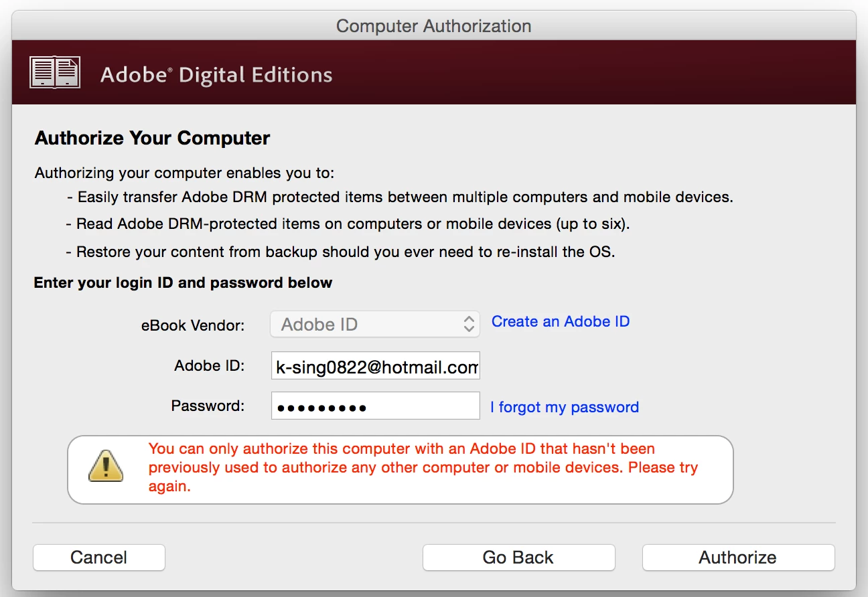Viewport: 868px width, 597px height.
Task: Click the Computer Authorization title bar
Action: pos(434,26)
